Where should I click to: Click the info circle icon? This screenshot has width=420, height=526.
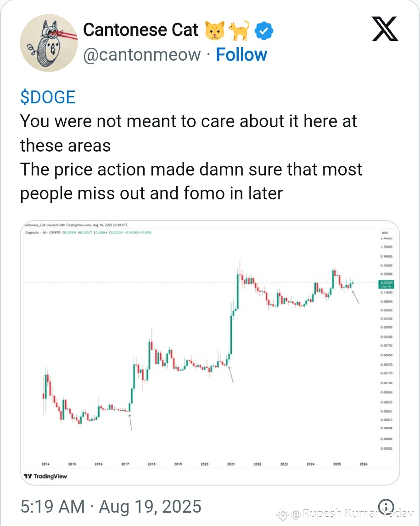click(386, 506)
